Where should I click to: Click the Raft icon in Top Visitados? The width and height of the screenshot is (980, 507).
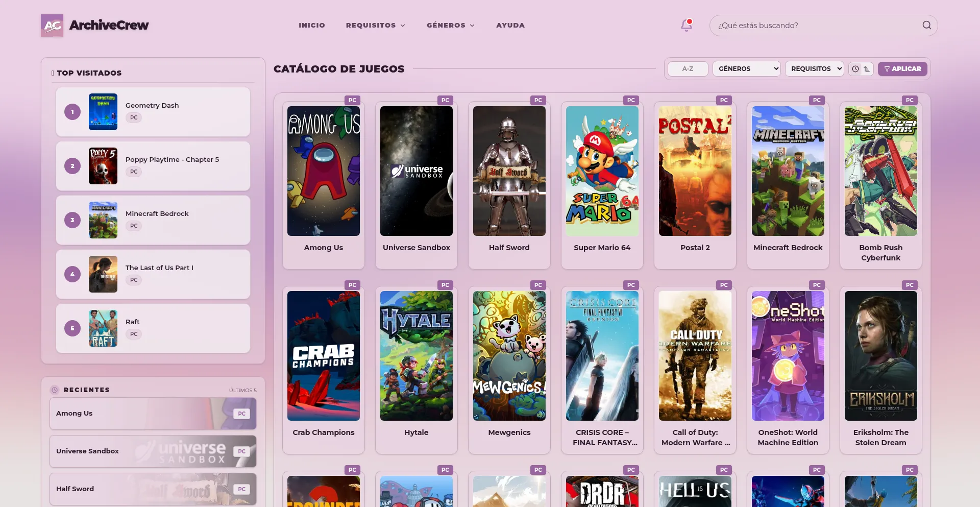[103, 328]
